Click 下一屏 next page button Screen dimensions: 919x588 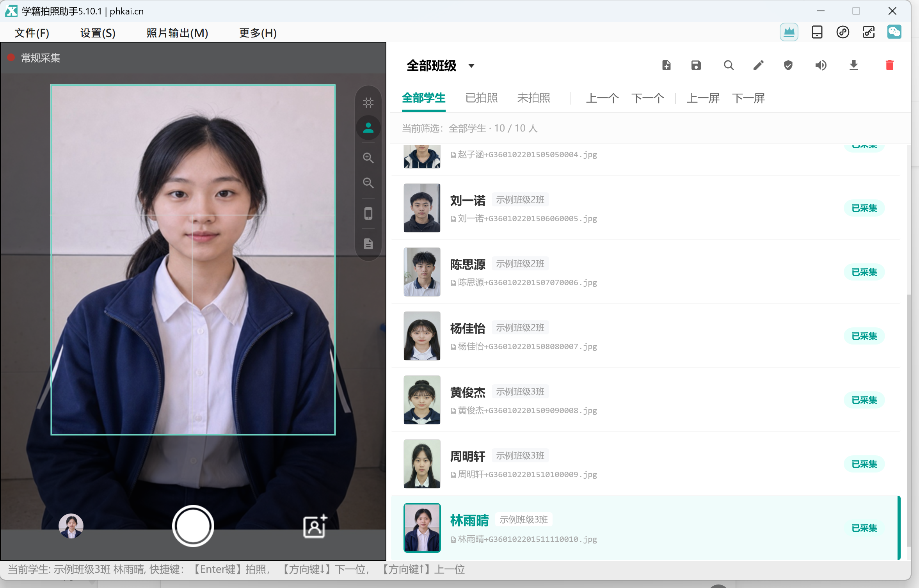748,98
